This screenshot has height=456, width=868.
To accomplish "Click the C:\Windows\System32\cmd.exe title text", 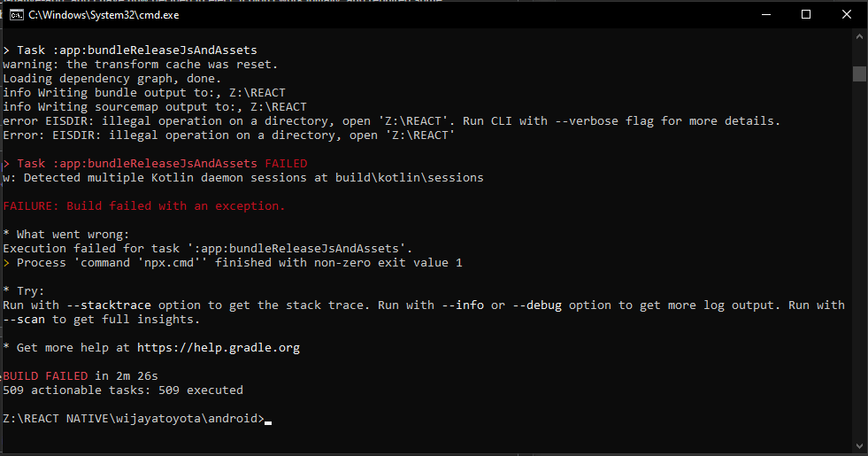I will [104, 15].
